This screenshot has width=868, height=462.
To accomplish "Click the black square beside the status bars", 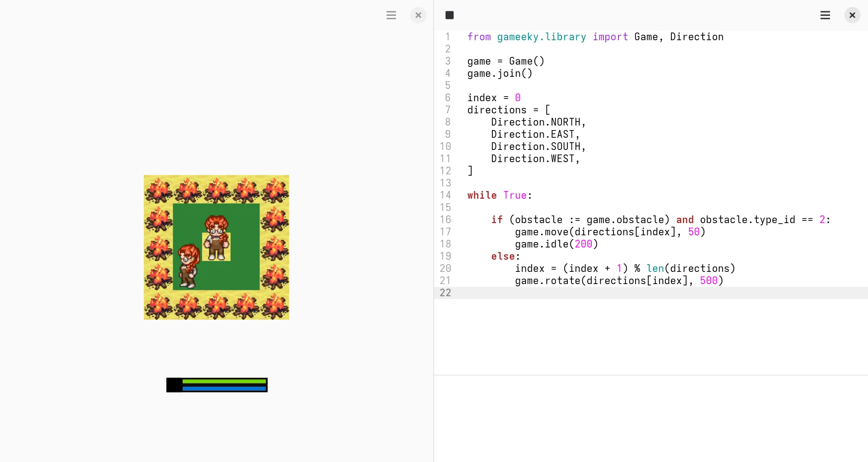I will pyautogui.click(x=174, y=385).
